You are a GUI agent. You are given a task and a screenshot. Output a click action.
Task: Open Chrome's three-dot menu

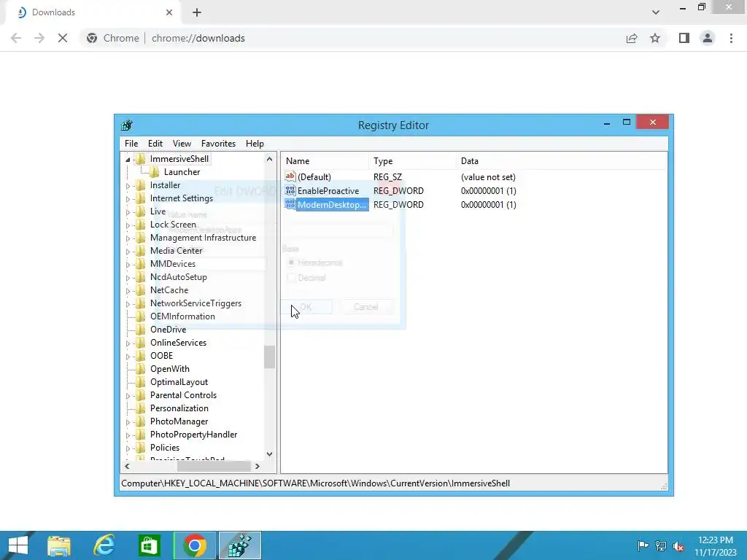[731, 38]
